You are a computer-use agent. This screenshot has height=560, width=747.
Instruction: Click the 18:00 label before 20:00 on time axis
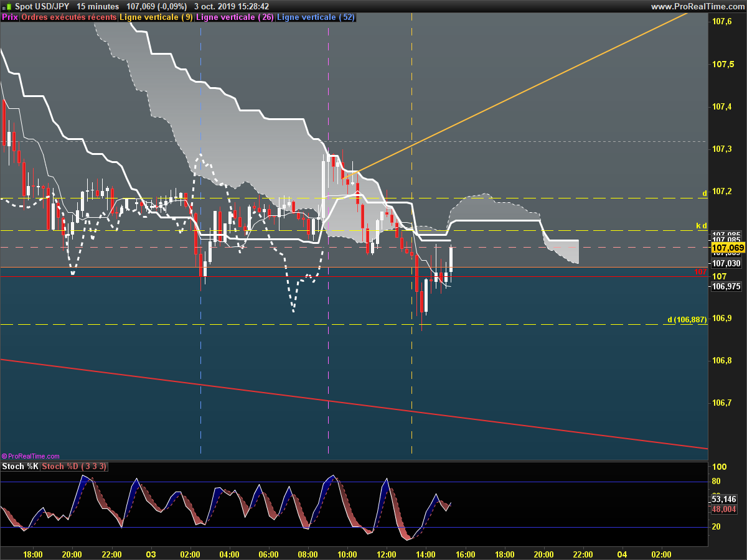coord(32,554)
